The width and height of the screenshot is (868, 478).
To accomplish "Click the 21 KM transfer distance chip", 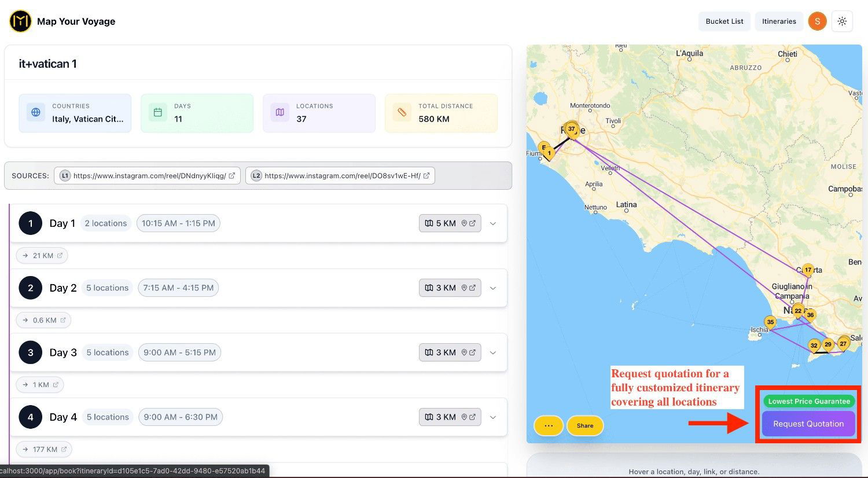I will [42, 255].
